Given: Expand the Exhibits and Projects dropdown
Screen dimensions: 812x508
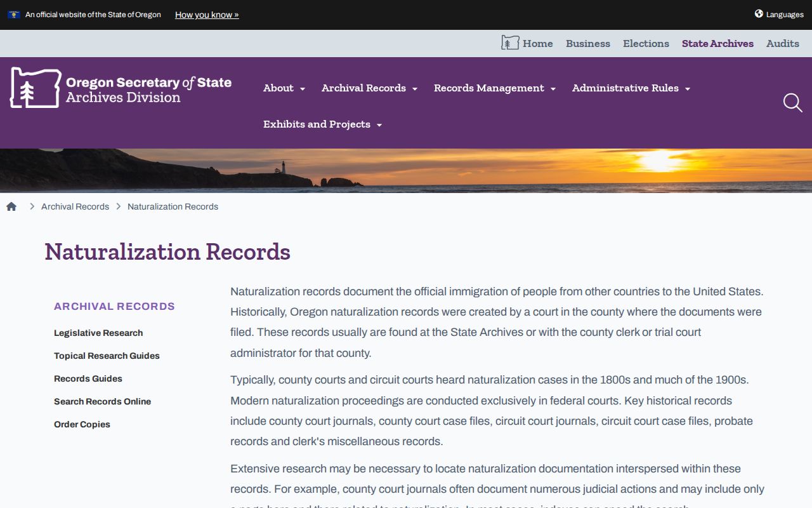Looking at the screenshot, I should pyautogui.click(x=323, y=124).
